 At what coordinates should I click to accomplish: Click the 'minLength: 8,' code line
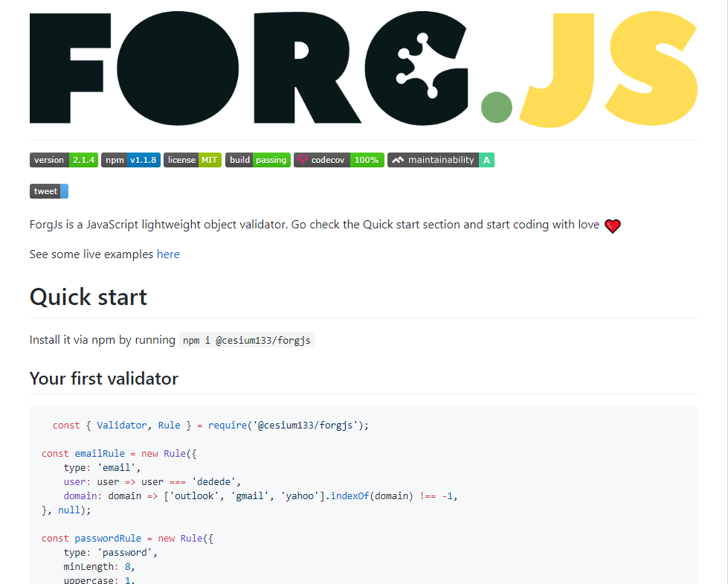99,567
